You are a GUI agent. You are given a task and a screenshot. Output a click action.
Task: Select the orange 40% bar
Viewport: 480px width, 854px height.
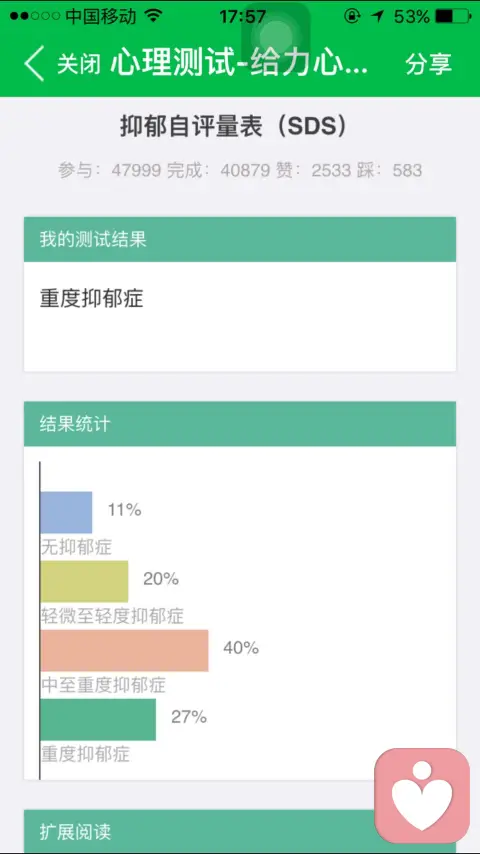click(x=124, y=650)
